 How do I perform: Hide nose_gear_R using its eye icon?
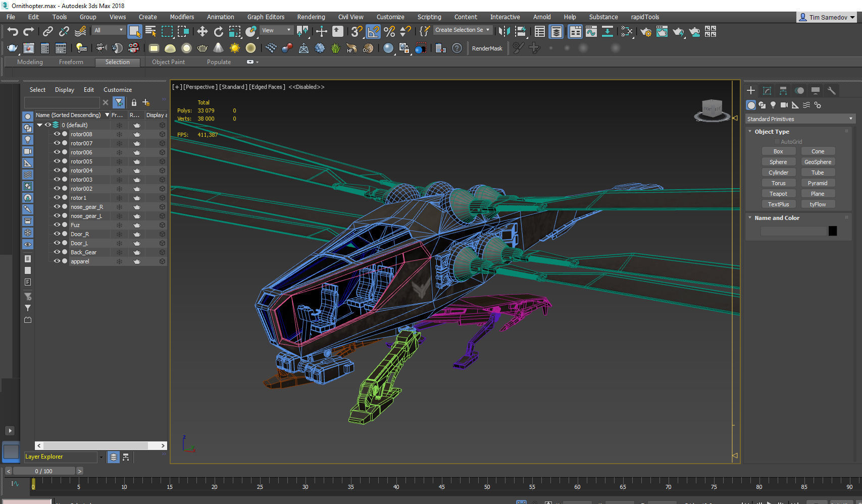point(57,207)
